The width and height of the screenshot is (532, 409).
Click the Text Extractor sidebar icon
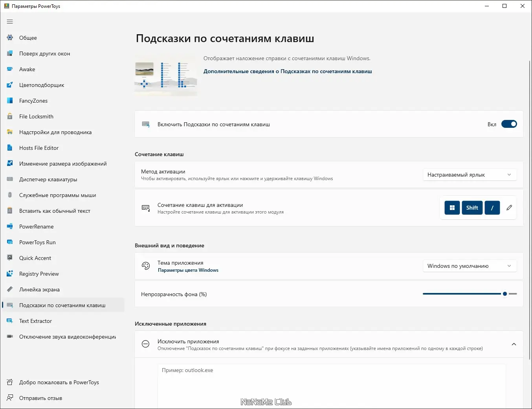pyautogui.click(x=9, y=321)
